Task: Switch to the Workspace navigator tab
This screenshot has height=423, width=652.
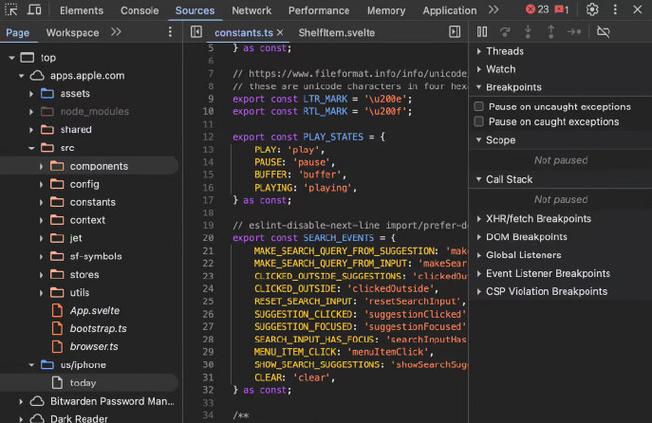Action: click(x=72, y=32)
